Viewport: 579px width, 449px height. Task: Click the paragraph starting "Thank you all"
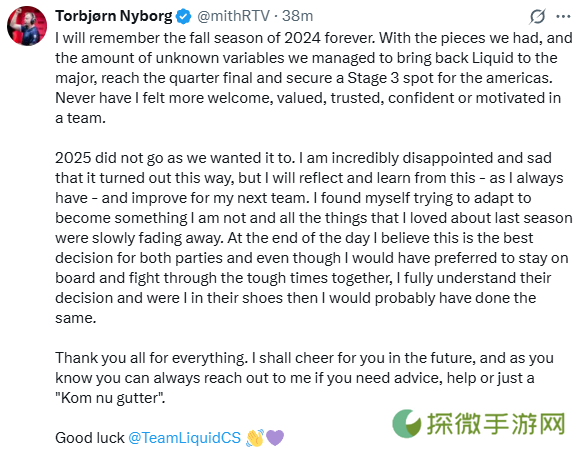[304, 378]
